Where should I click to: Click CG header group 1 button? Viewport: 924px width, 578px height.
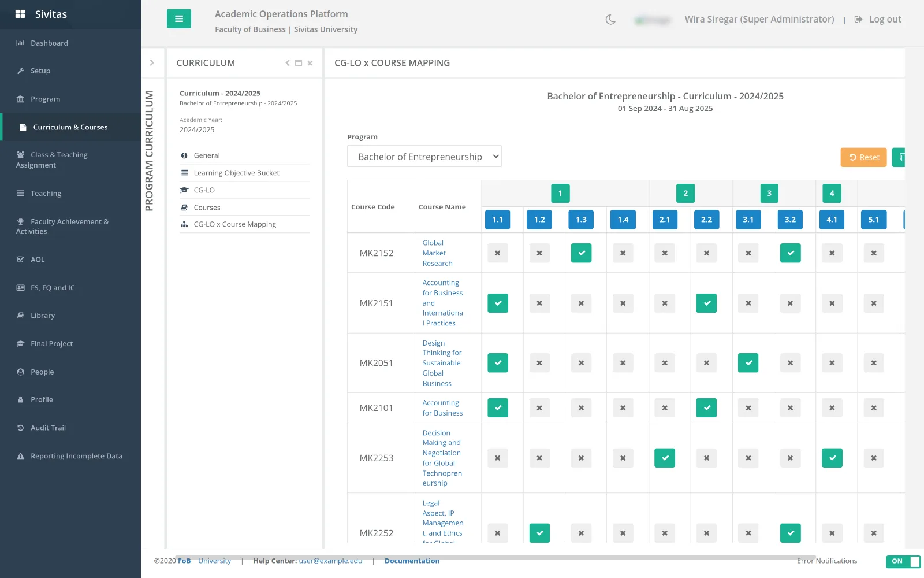click(560, 194)
